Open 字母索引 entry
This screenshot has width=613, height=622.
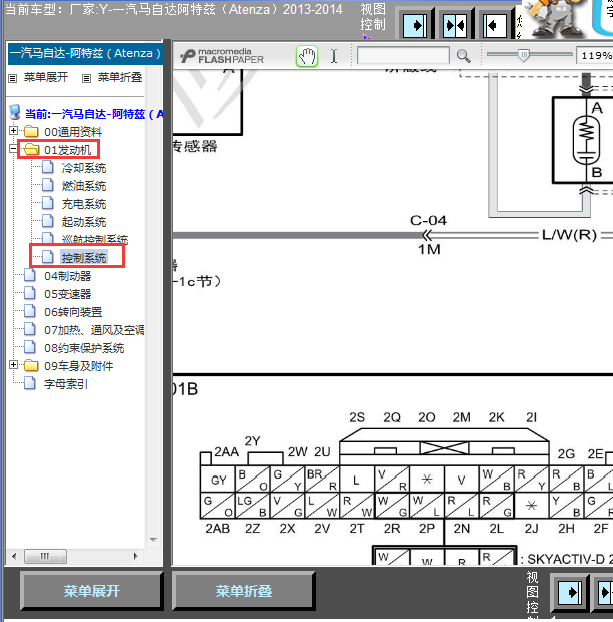tap(66, 384)
